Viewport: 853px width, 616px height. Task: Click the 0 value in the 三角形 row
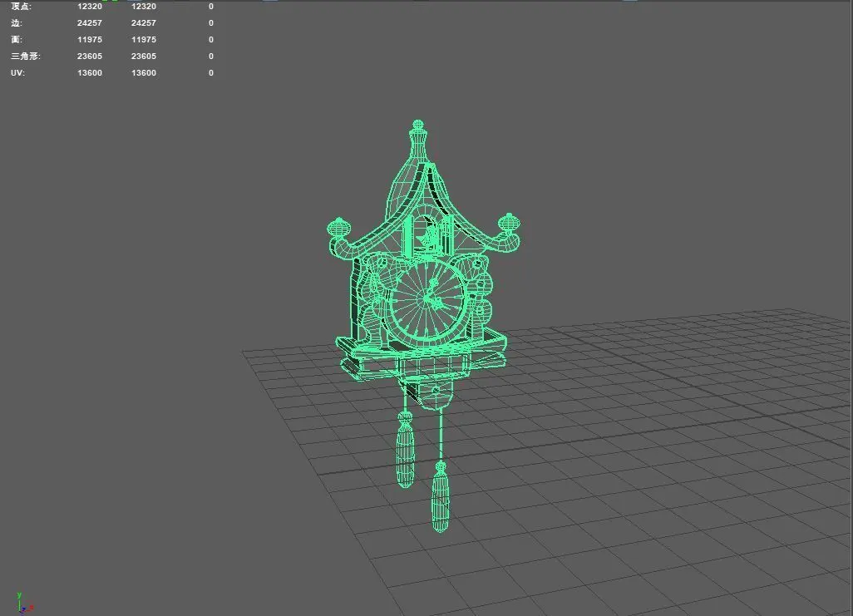[x=211, y=56]
